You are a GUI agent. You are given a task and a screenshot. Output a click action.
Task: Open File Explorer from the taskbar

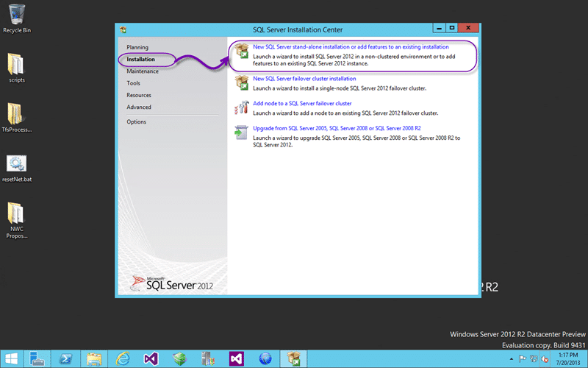click(x=94, y=359)
